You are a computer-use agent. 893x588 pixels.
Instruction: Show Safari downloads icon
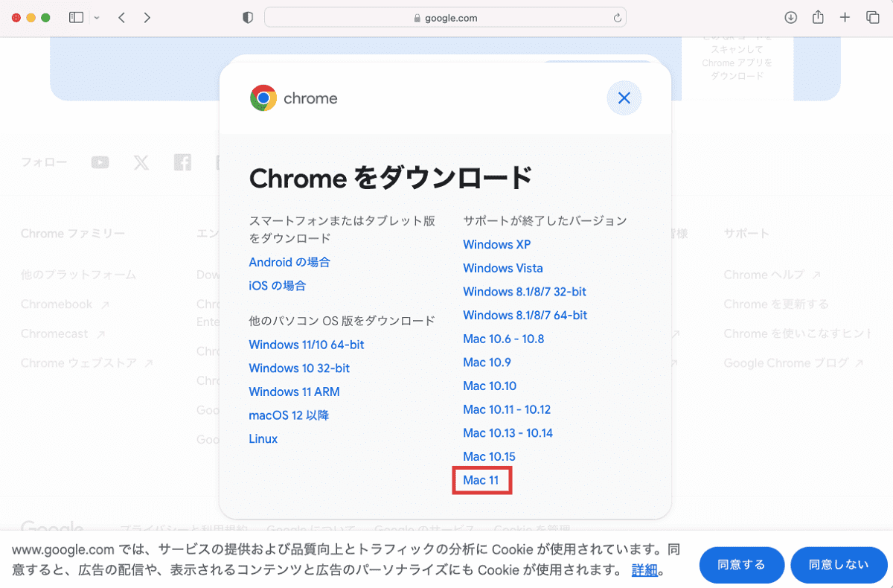(x=791, y=18)
